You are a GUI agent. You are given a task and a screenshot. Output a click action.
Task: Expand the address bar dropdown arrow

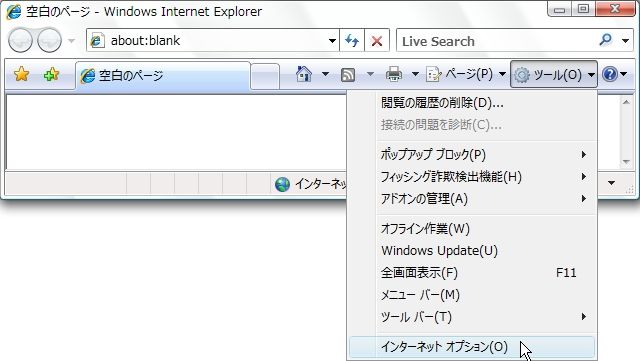pos(332,40)
